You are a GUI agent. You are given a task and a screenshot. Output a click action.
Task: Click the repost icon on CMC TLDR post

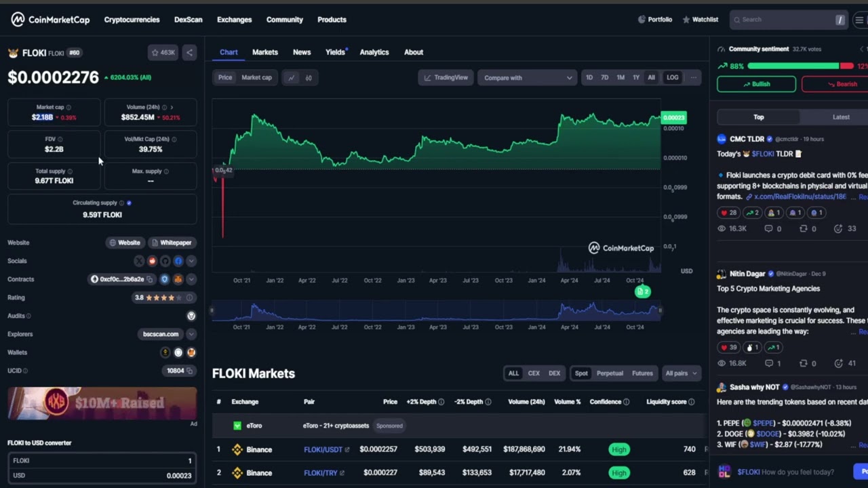(804, 229)
